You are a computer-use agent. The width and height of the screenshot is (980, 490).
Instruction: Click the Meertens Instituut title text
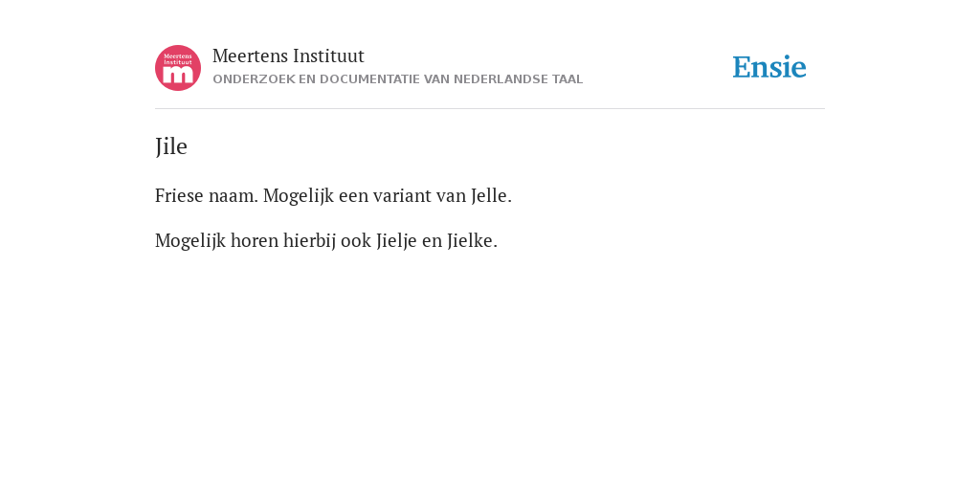coord(288,56)
